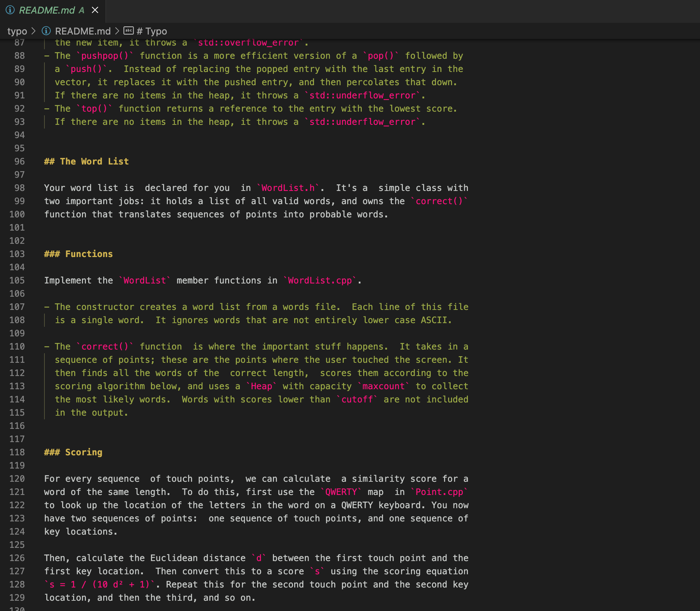Click line number 118 in gutter

point(17,452)
